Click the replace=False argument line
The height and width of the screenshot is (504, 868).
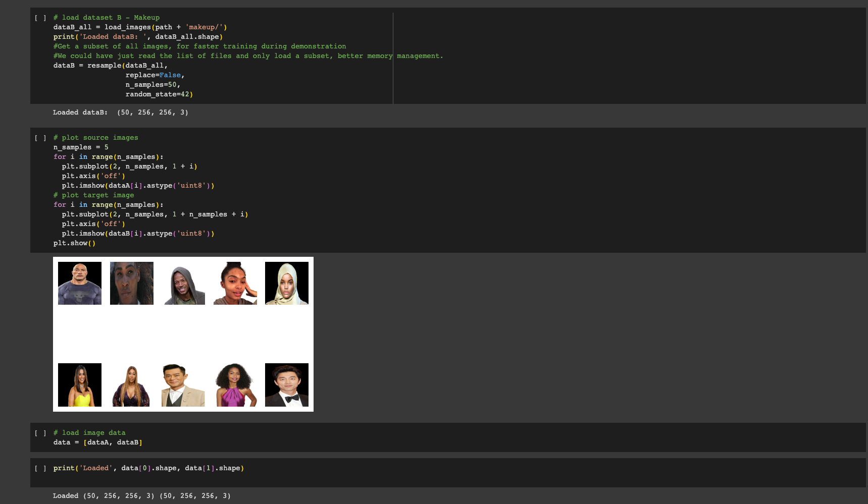[x=155, y=75]
